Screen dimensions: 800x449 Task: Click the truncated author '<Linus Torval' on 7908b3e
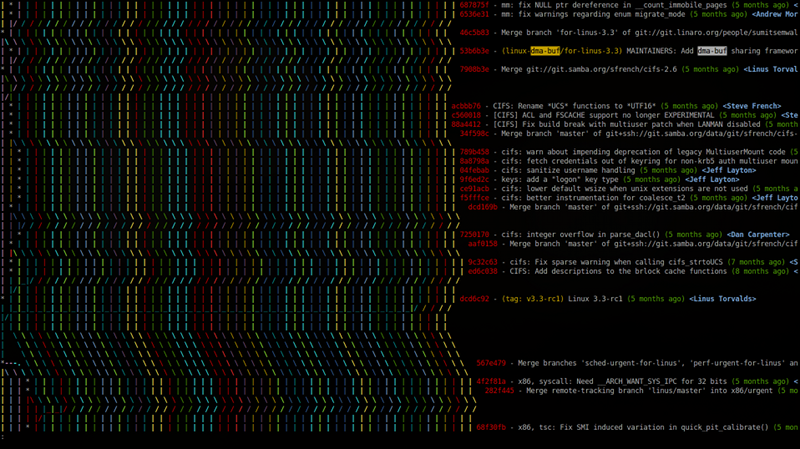[x=770, y=69]
